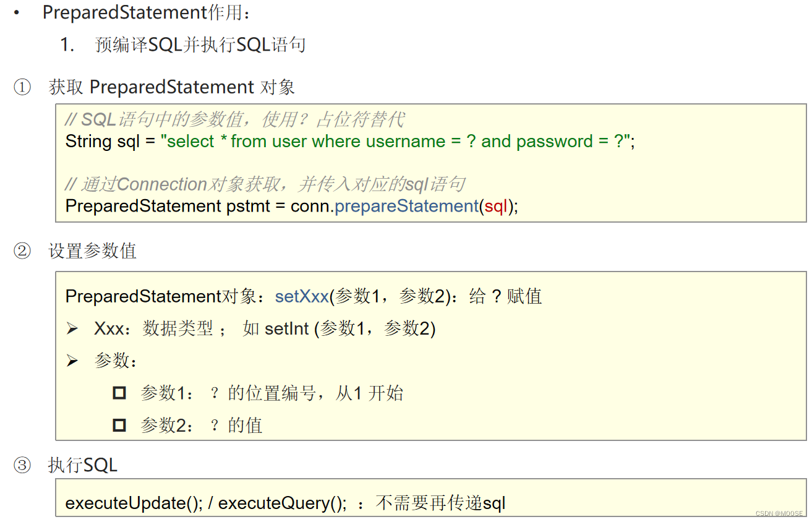812x522 pixels.
Task: Click the blue prepareStatement method text
Action: point(406,206)
